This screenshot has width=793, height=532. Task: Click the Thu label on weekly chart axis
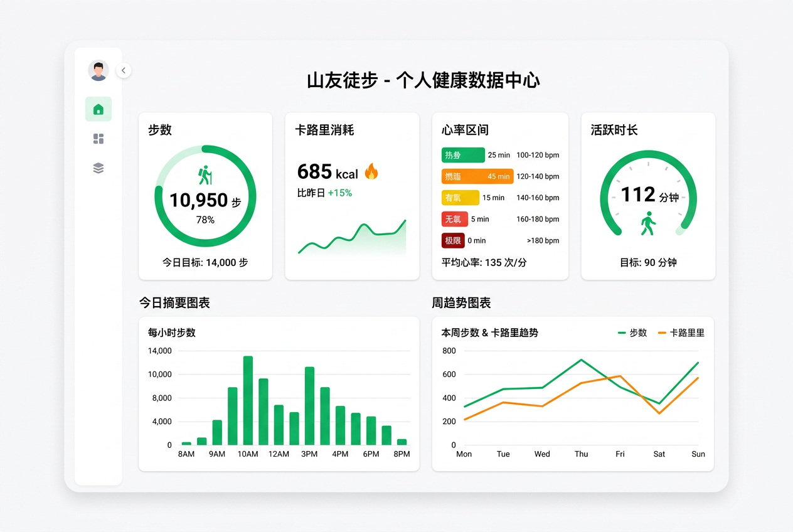582,454
